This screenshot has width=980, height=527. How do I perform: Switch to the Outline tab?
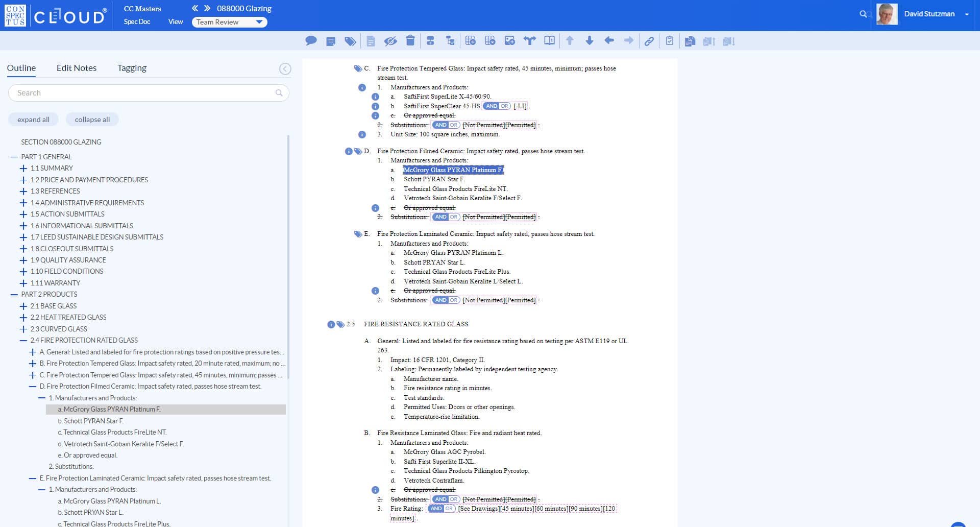click(x=21, y=68)
